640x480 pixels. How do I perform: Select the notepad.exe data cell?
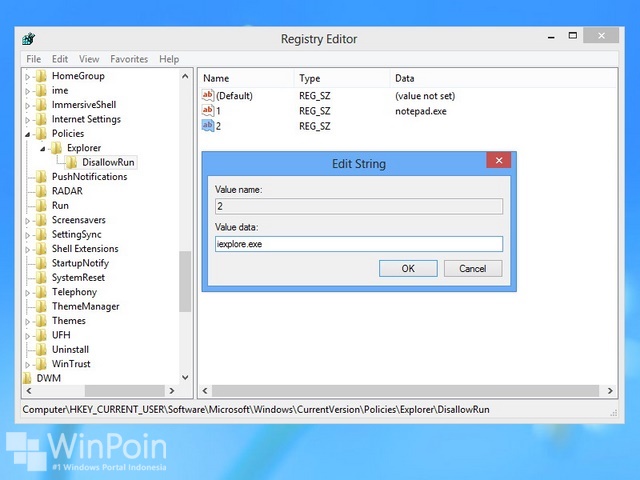[421, 111]
